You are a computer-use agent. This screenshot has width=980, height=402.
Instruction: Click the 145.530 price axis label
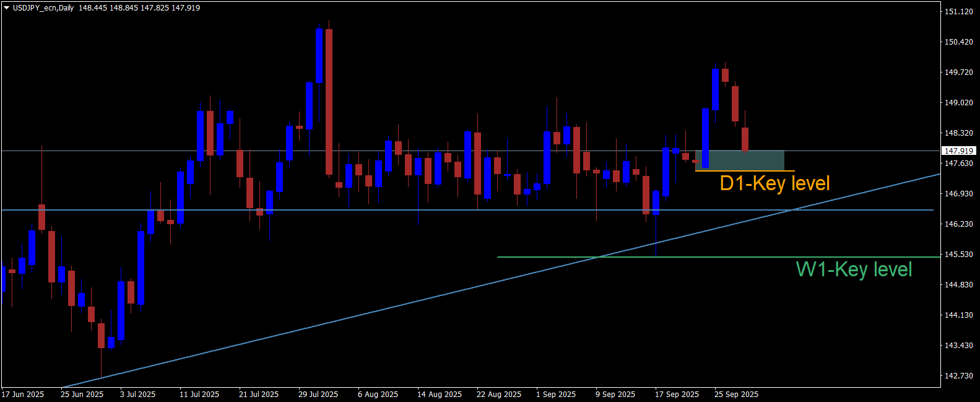tap(958, 255)
